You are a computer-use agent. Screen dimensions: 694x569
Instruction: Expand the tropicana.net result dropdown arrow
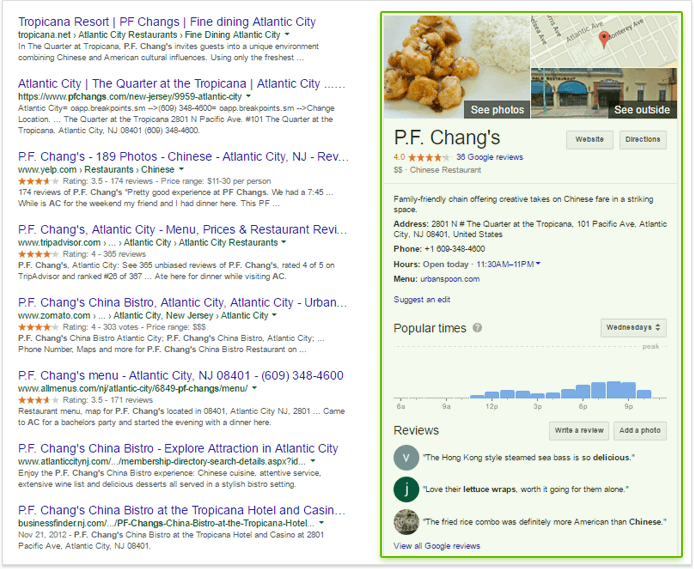point(287,35)
